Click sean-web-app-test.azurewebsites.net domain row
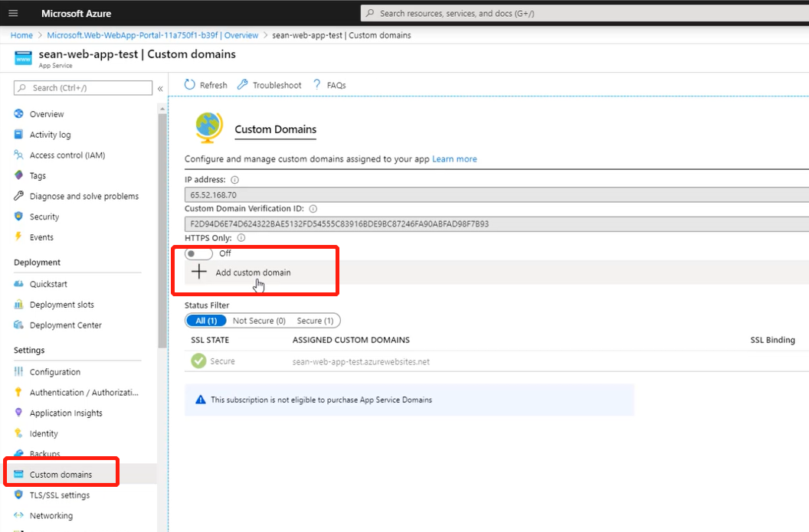This screenshot has height=532, width=809. click(361, 361)
